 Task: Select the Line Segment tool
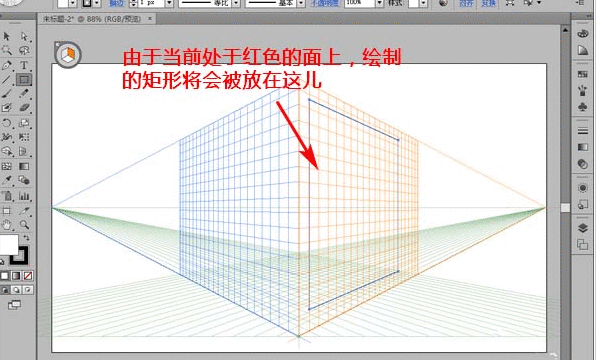(x=6, y=80)
